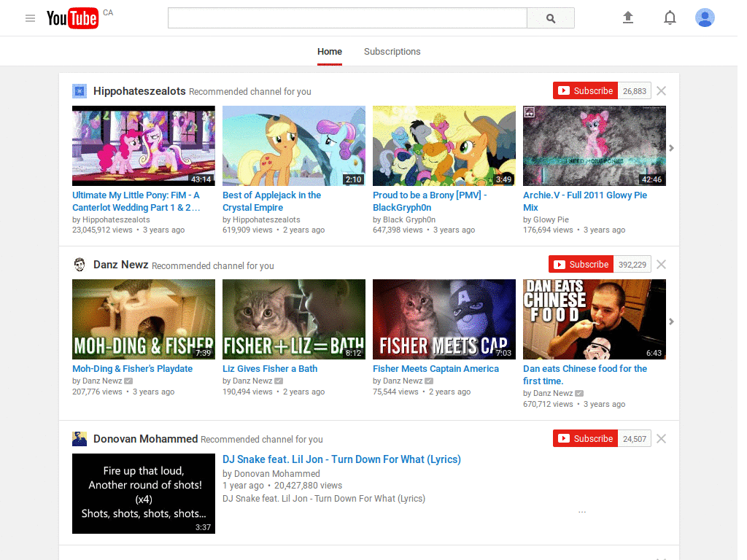Click the Donovan Mohammed channel avatar

tap(80, 438)
